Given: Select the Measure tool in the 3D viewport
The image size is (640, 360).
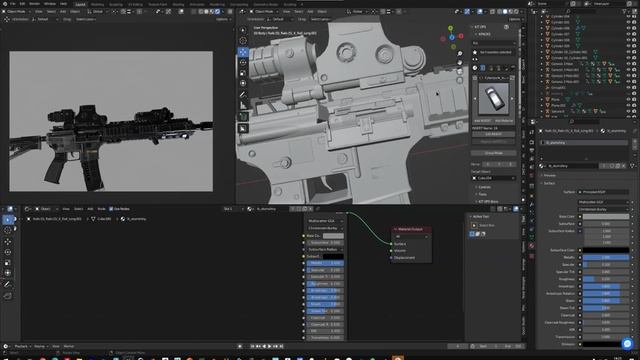Looking at the screenshot, I should tap(243, 105).
